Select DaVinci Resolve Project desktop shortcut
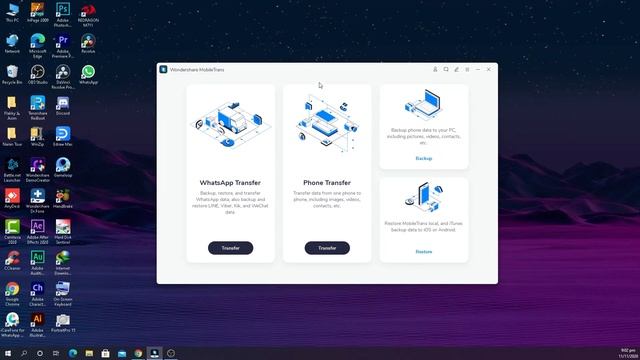This screenshot has width=640, height=360. tap(63, 77)
